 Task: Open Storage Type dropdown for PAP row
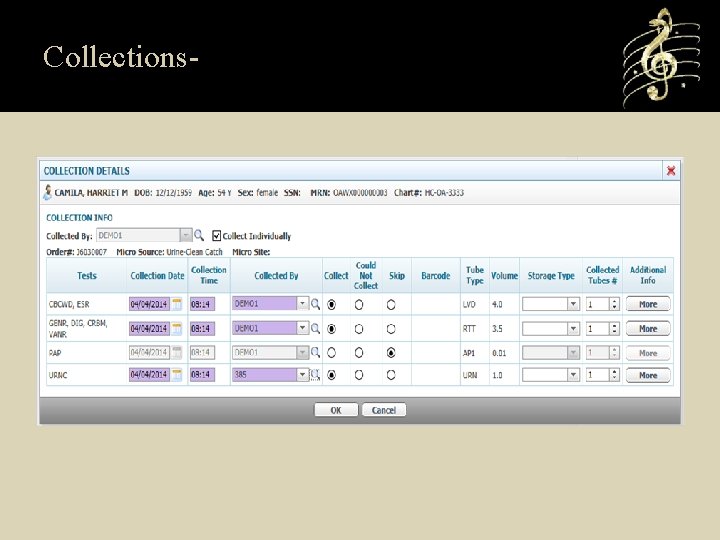pos(573,353)
